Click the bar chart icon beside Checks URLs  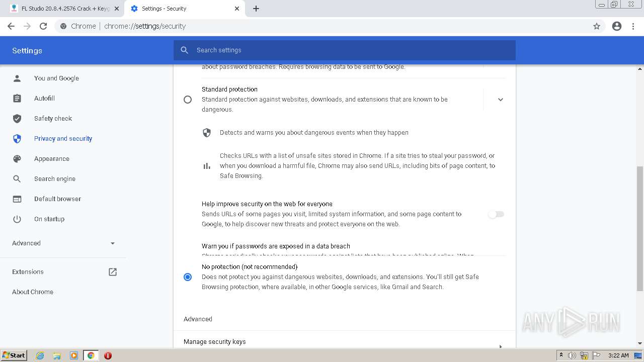pyautogui.click(x=207, y=166)
